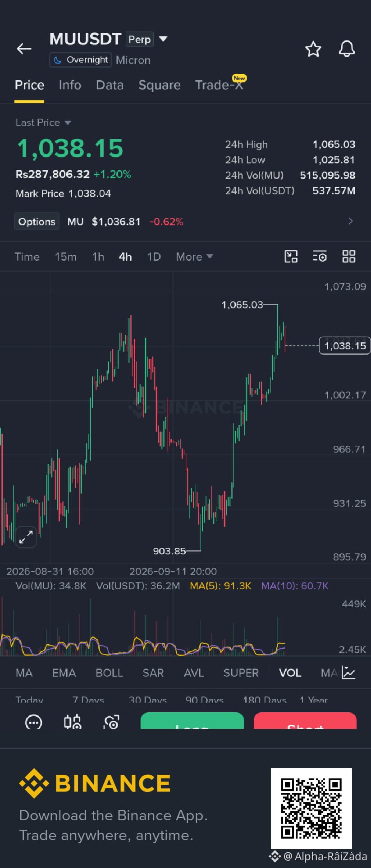
Task: Open chart indicator settings icon
Action: click(320, 257)
